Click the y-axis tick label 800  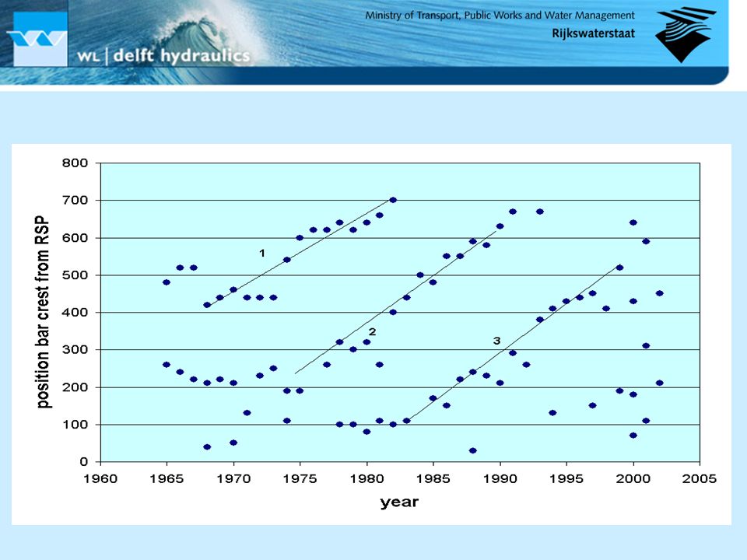click(x=75, y=163)
